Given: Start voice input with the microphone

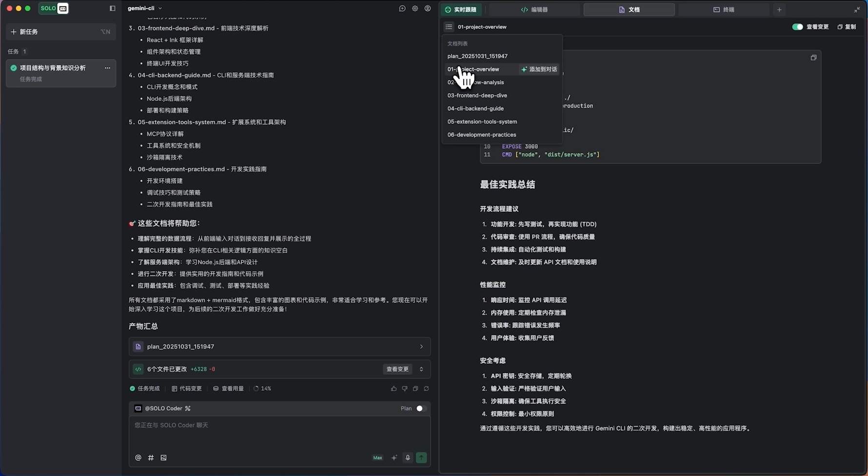Looking at the screenshot, I should click(408, 457).
